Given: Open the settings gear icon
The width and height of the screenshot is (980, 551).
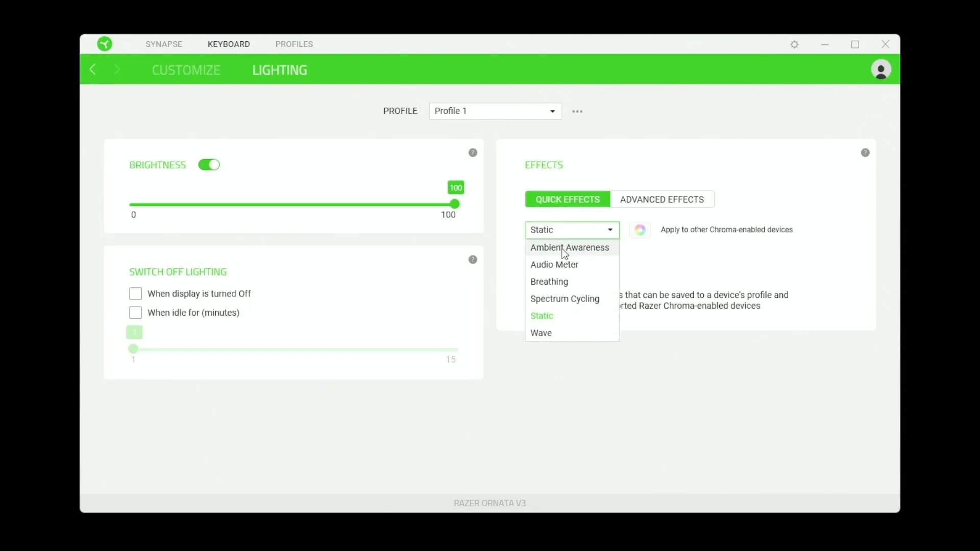Looking at the screenshot, I should pos(795,44).
